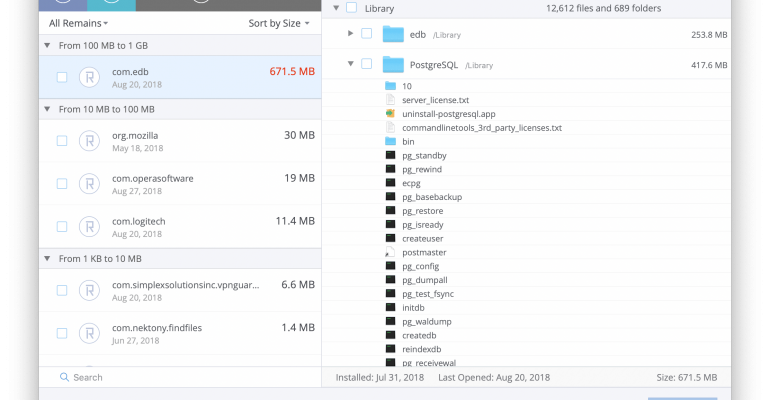Open the Sort by Size dropdown
The height and width of the screenshot is (400, 770).
279,22
